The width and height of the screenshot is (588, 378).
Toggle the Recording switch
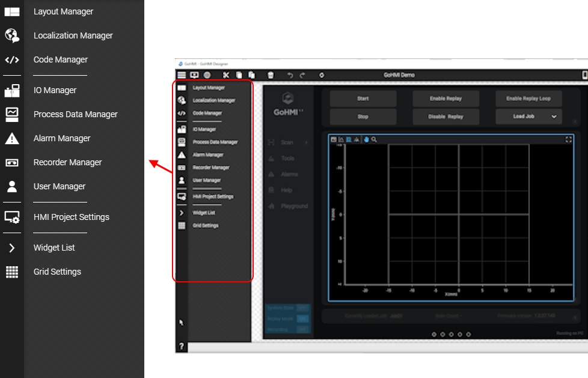(302, 329)
